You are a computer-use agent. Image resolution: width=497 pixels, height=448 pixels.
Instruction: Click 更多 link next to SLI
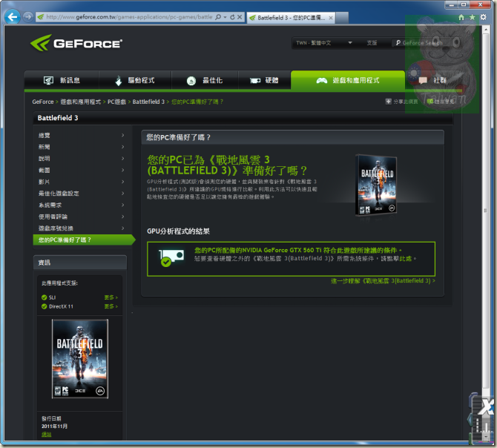pyautogui.click(x=111, y=297)
